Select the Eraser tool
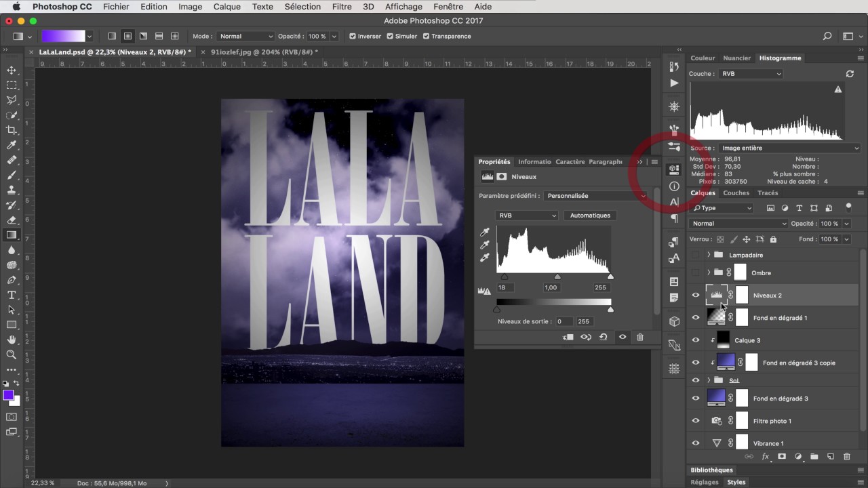Image resolution: width=868 pixels, height=488 pixels. (12, 220)
